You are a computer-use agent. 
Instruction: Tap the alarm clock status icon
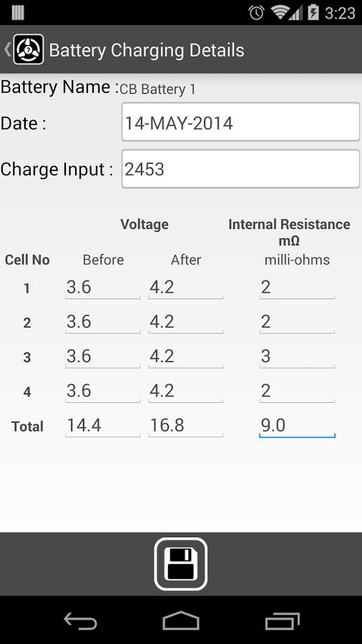point(257,13)
